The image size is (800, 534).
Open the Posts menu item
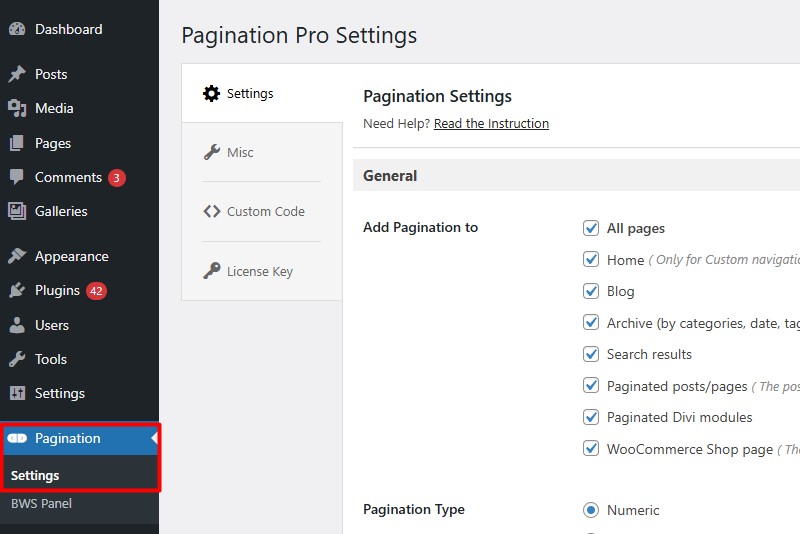coord(79,74)
